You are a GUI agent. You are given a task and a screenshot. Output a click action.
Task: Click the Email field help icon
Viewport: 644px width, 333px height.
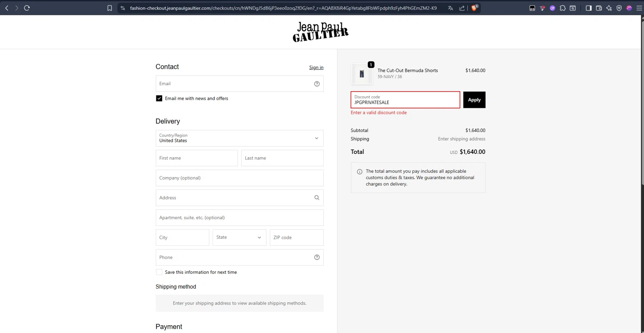[x=317, y=84]
